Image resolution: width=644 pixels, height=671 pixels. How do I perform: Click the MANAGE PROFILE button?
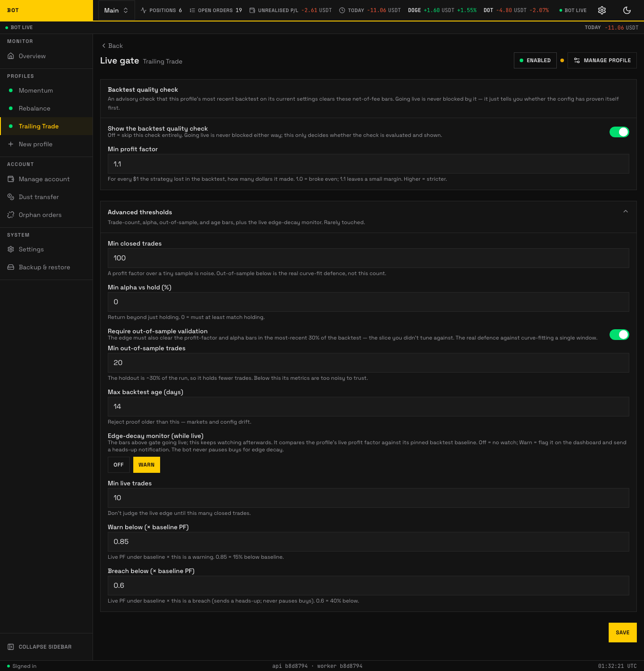(x=602, y=60)
